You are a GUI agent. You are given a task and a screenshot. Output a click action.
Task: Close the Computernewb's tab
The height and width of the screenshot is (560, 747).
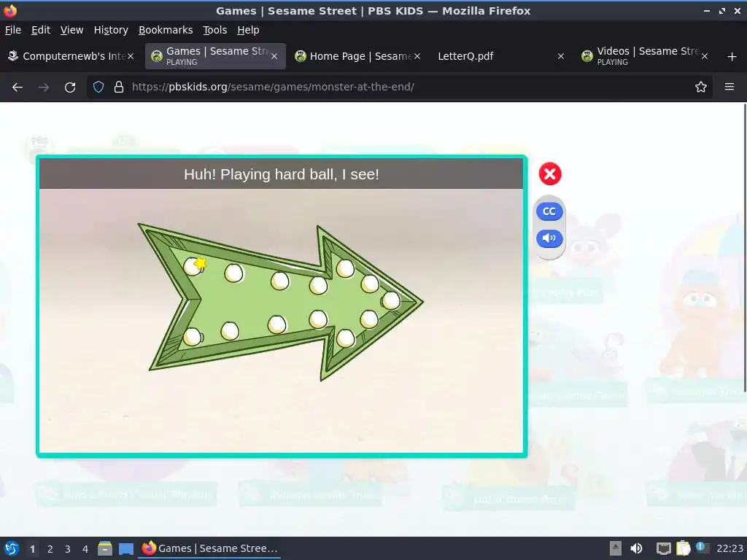coord(131,56)
